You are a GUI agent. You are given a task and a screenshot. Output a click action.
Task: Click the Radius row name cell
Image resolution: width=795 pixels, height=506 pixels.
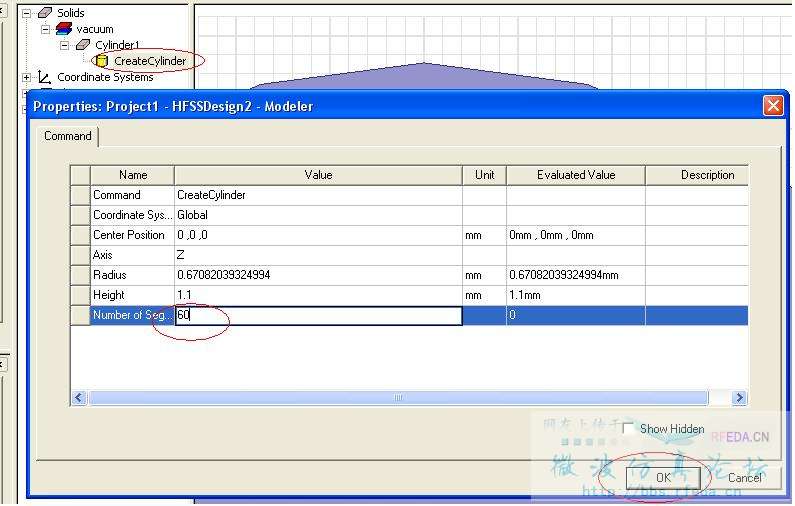coord(132,275)
